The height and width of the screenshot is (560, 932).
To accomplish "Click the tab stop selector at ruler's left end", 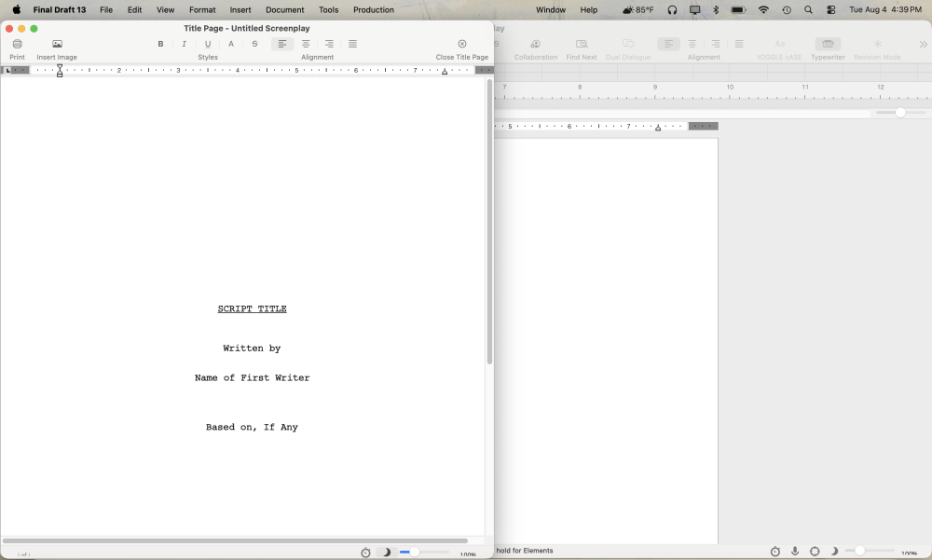I will pyautogui.click(x=7, y=70).
